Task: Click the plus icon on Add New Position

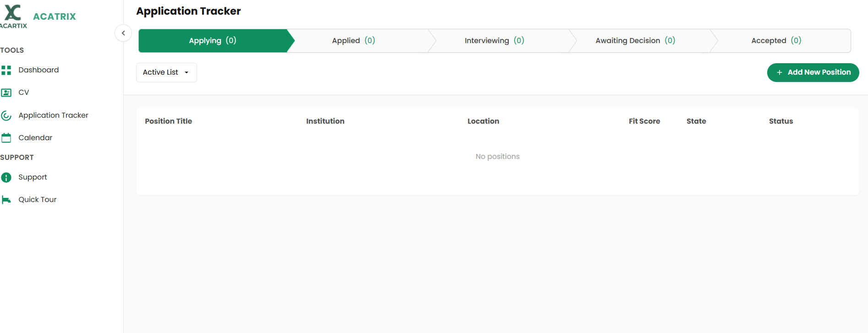Action: (779, 72)
